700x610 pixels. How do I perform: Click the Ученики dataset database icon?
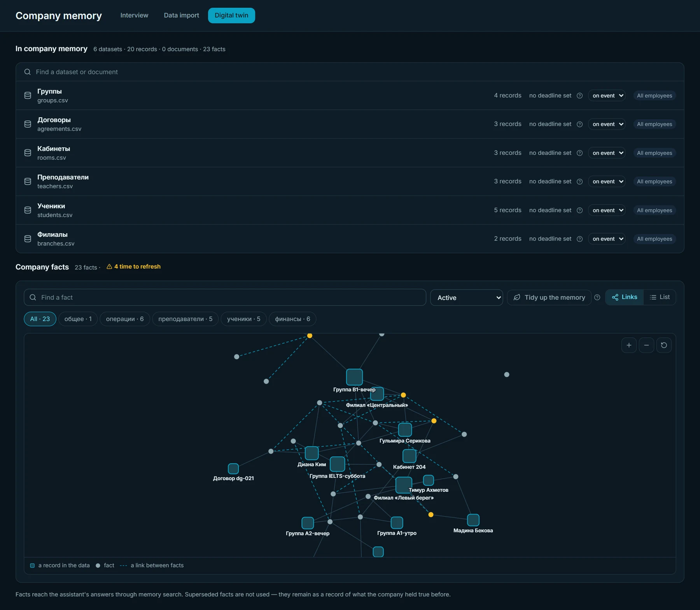(28, 210)
